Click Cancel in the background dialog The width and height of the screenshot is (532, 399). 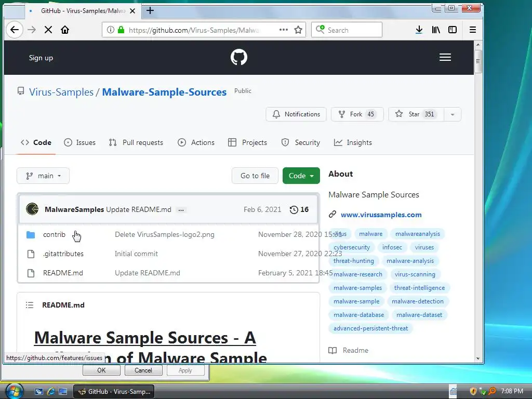pos(143,370)
